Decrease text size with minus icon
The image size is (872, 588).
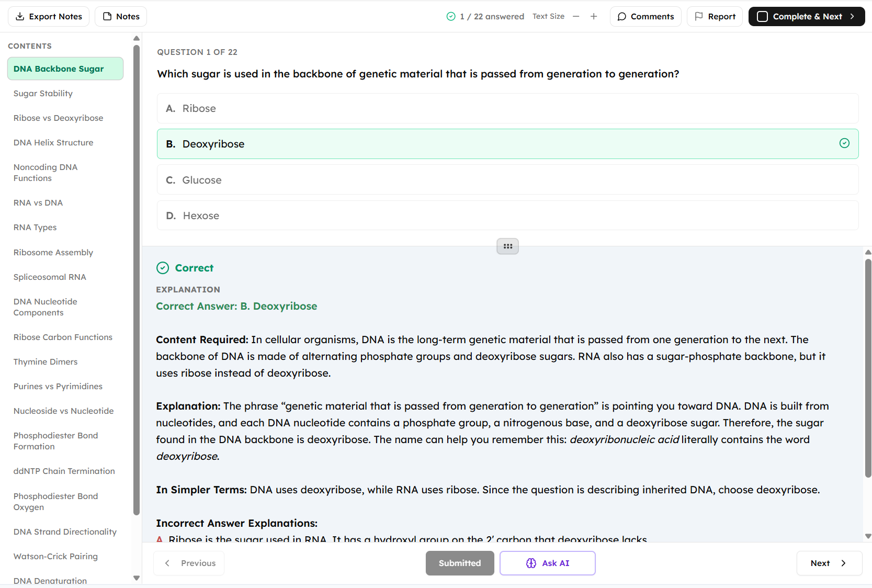(x=576, y=16)
